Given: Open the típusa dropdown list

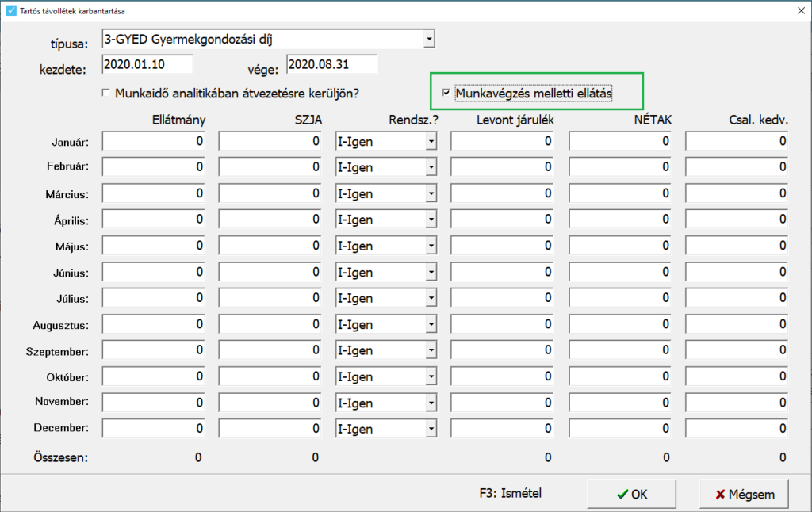Looking at the screenshot, I should [x=429, y=38].
